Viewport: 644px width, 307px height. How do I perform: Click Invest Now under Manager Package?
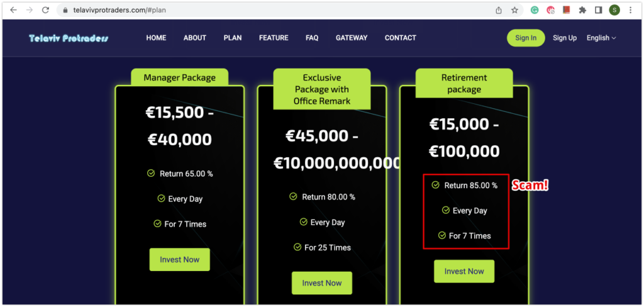pyautogui.click(x=179, y=259)
